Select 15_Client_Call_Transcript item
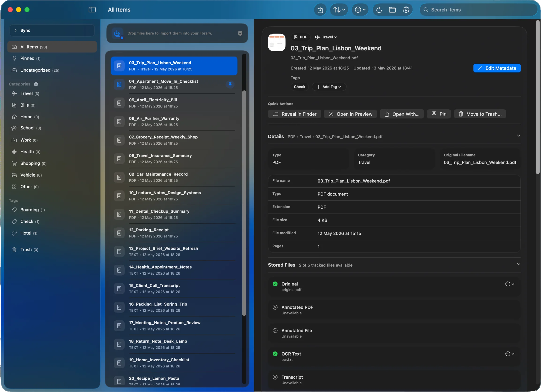The height and width of the screenshot is (392, 541). pos(174,289)
